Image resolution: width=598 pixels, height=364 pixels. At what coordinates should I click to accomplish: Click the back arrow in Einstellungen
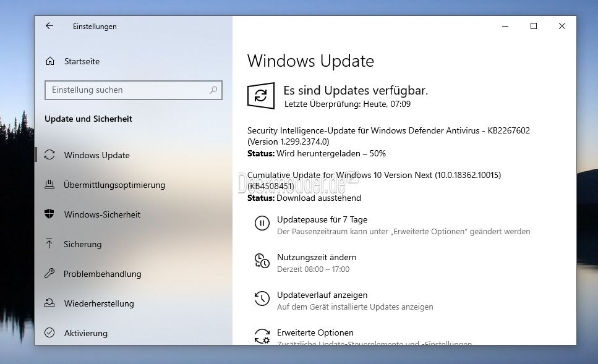[x=49, y=26]
